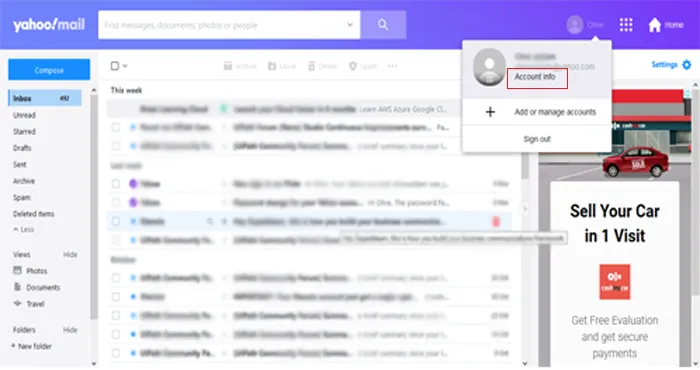Click the Delete trash toolbar icon
The height and width of the screenshot is (370, 700).
point(312,66)
